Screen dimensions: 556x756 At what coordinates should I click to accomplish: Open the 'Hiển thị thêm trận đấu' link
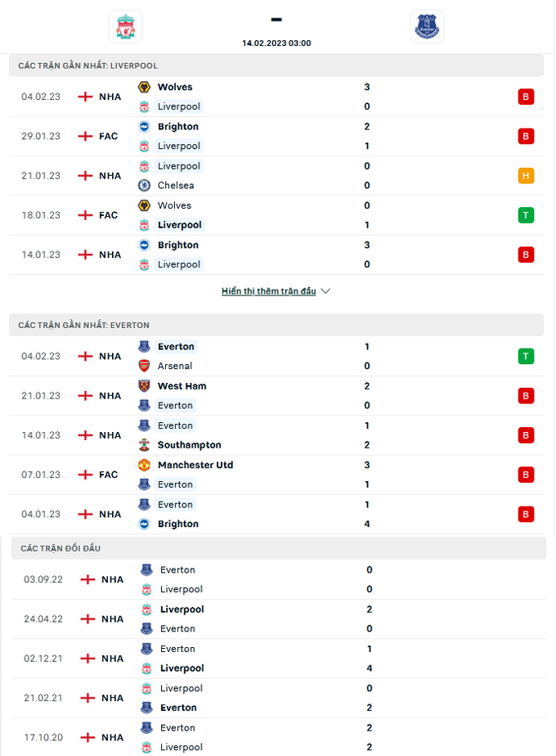[268, 291]
